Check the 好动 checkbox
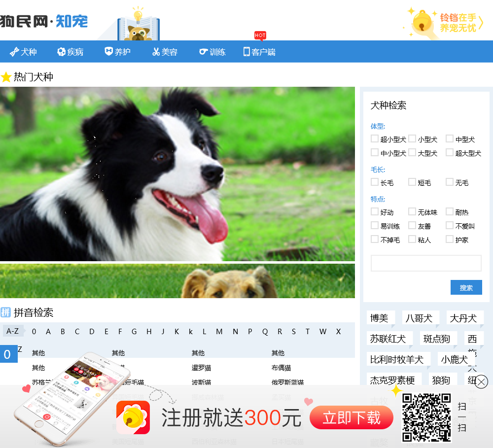Image resolution: width=493 pixels, height=448 pixels. tap(375, 211)
